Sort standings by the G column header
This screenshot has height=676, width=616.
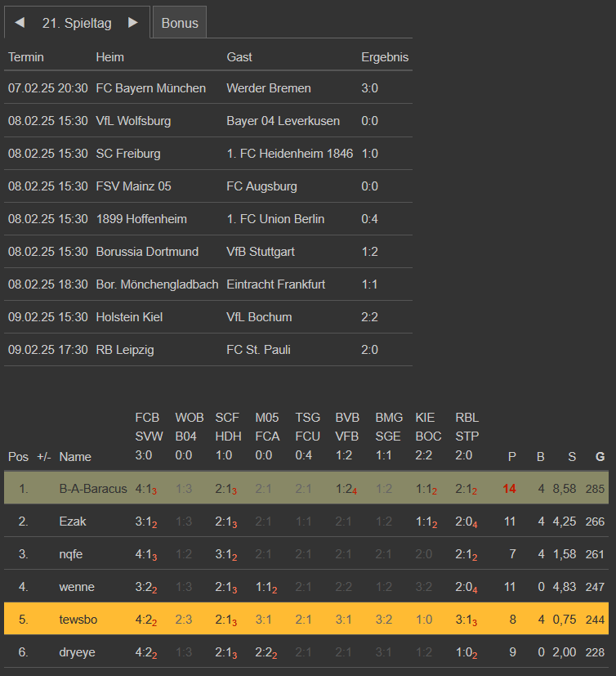coord(600,457)
